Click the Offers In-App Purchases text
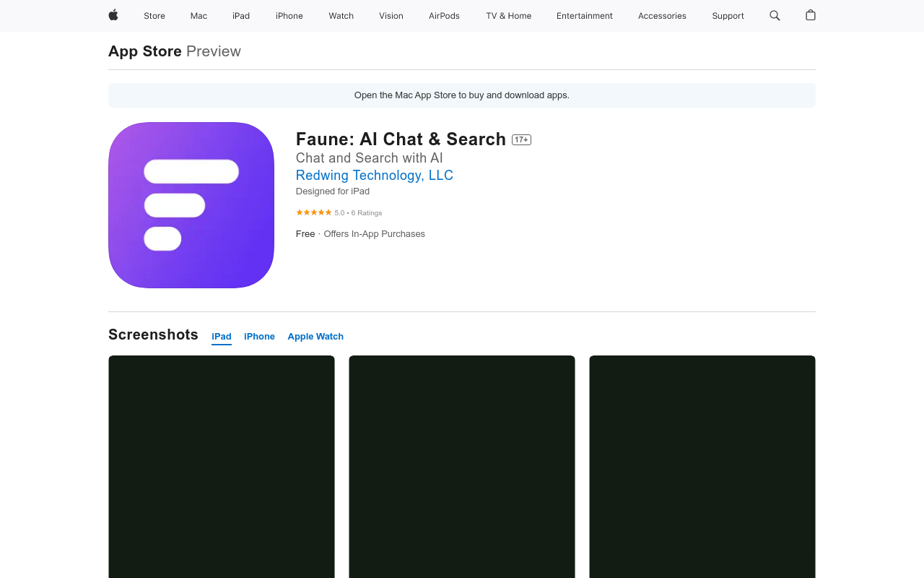 point(375,234)
